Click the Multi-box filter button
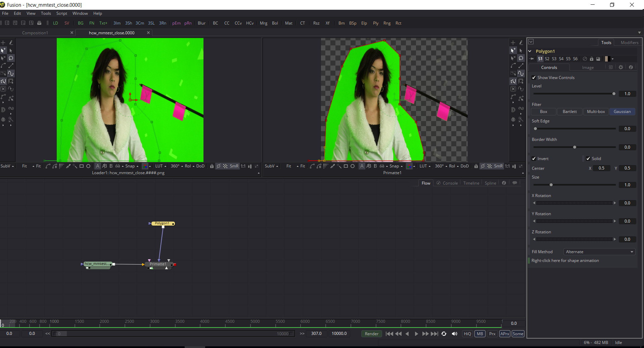 point(596,112)
